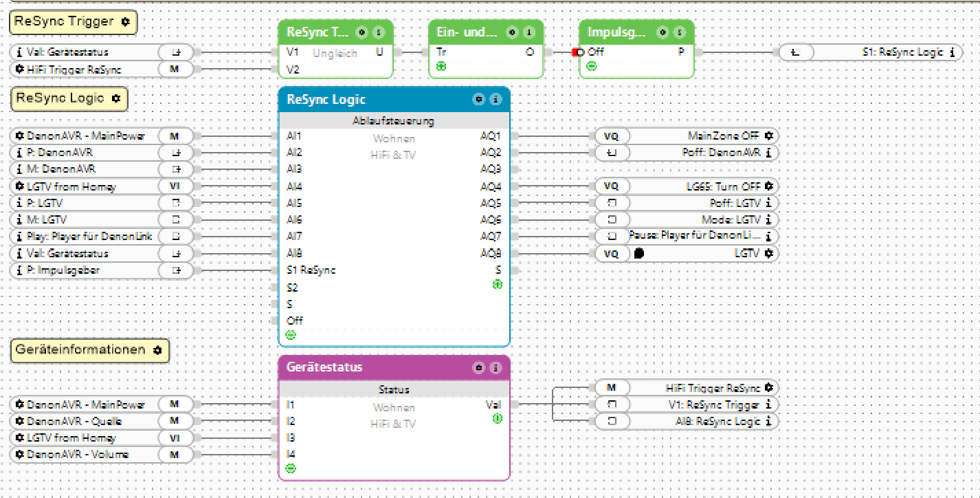Select the Ablaufsteuerung subtitle bar
980x498 pixels.
pyautogui.click(x=394, y=121)
